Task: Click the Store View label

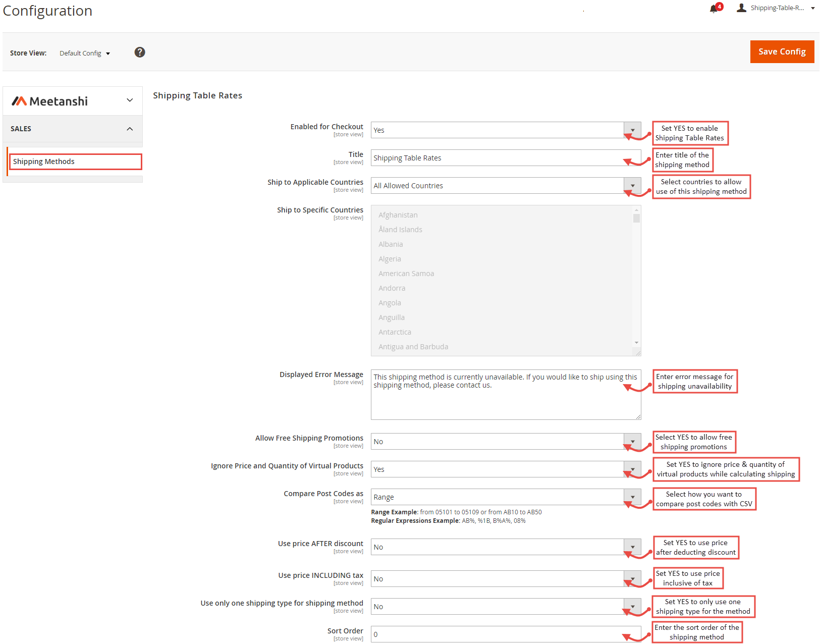Action: pos(28,53)
